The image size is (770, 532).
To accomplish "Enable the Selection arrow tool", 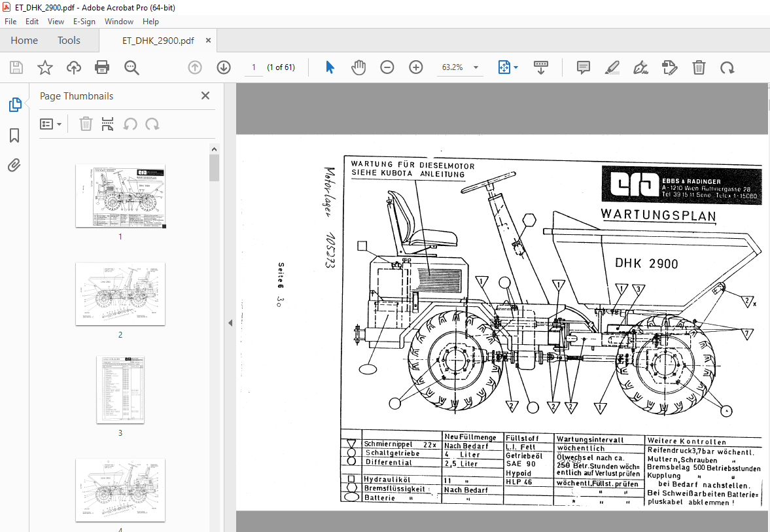I will click(330, 67).
